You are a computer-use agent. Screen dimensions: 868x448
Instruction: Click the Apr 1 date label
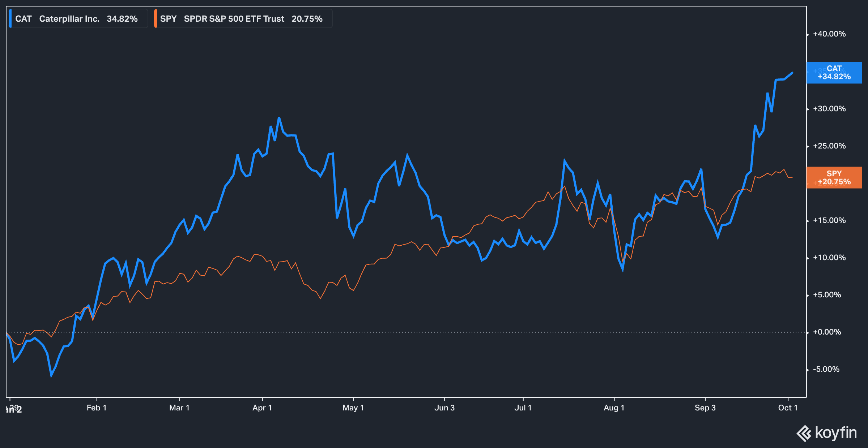pos(262,408)
